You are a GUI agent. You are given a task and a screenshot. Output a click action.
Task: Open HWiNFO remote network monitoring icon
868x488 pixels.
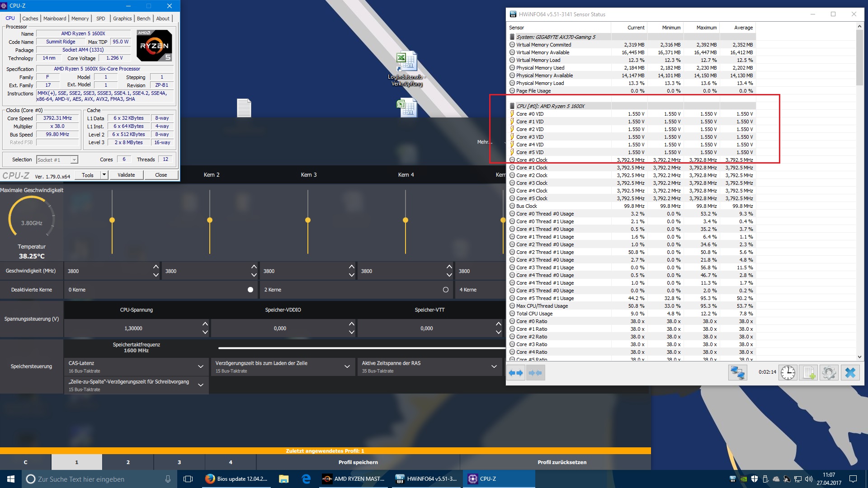[737, 373]
